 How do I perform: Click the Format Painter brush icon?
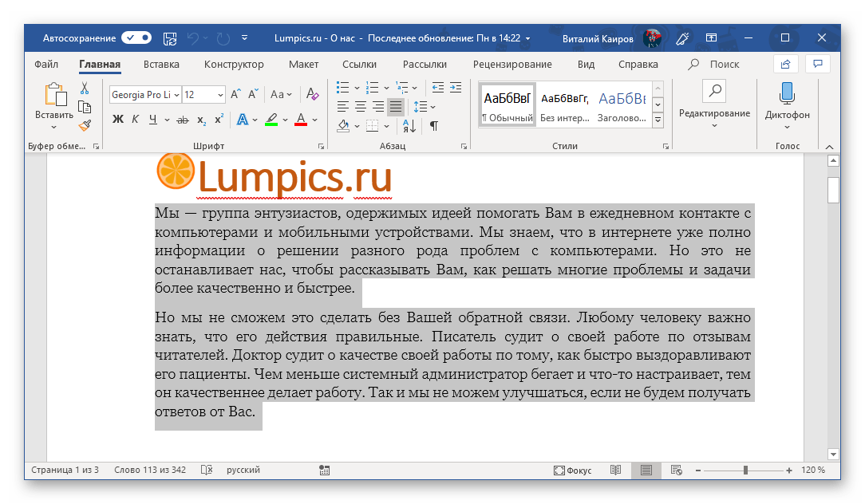tap(85, 125)
